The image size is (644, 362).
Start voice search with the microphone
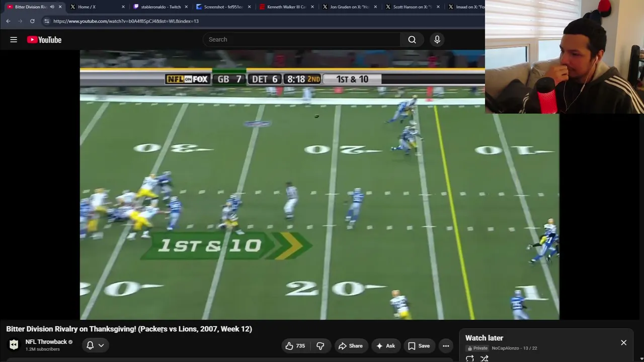(x=437, y=40)
